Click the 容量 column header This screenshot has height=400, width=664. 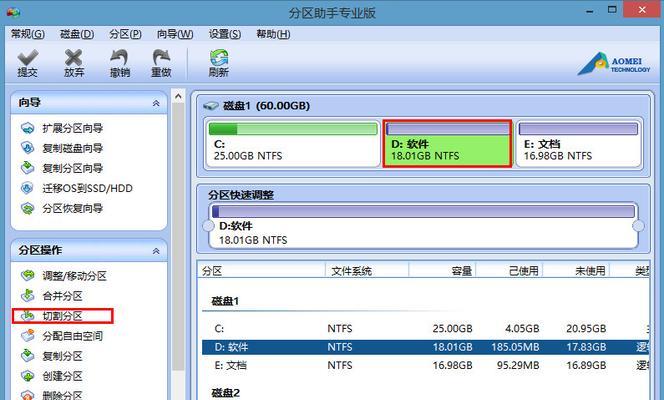tap(443, 271)
